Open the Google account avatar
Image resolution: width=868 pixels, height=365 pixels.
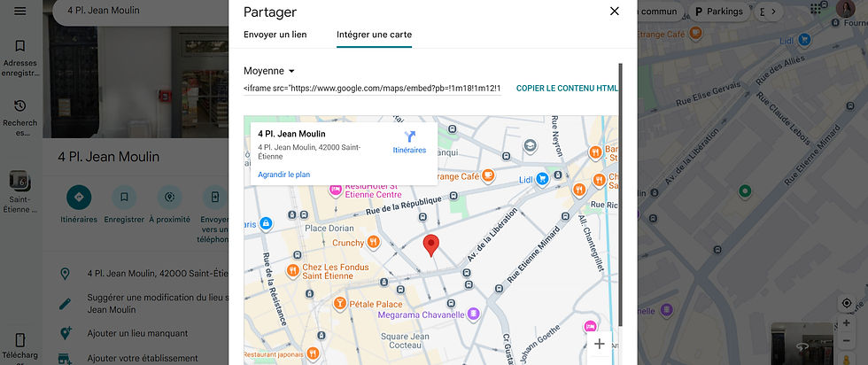pos(845,10)
